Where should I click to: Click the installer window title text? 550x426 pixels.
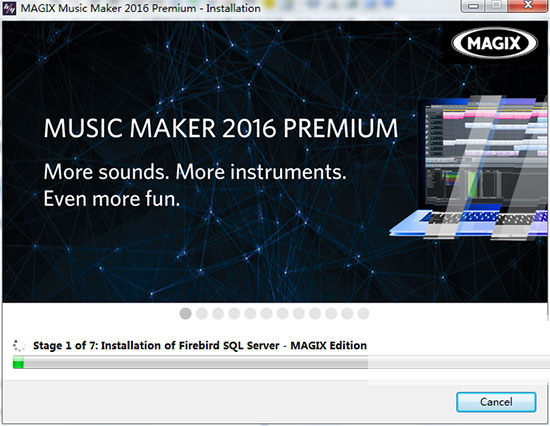(140, 8)
